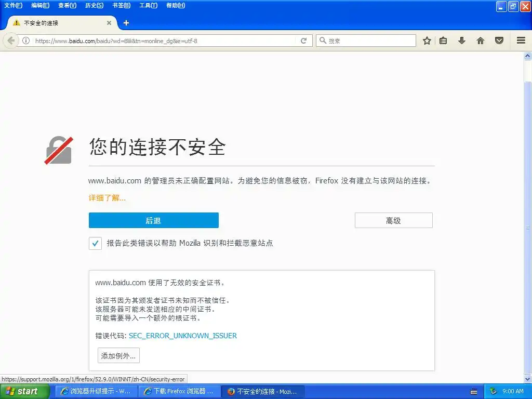Screen dimensions: 532x399
Task: Open the 历史(S) menu
Action: point(94,5)
